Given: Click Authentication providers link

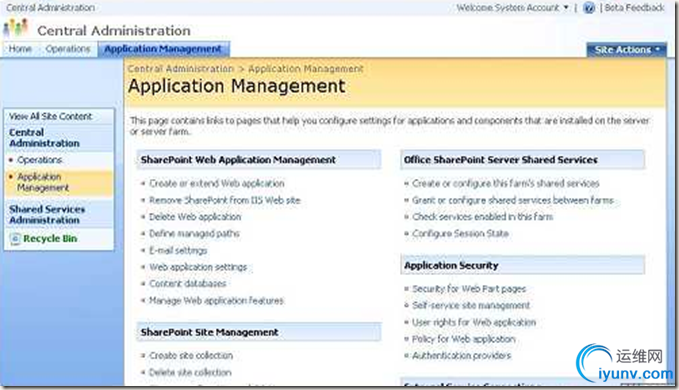Looking at the screenshot, I should tap(462, 356).
